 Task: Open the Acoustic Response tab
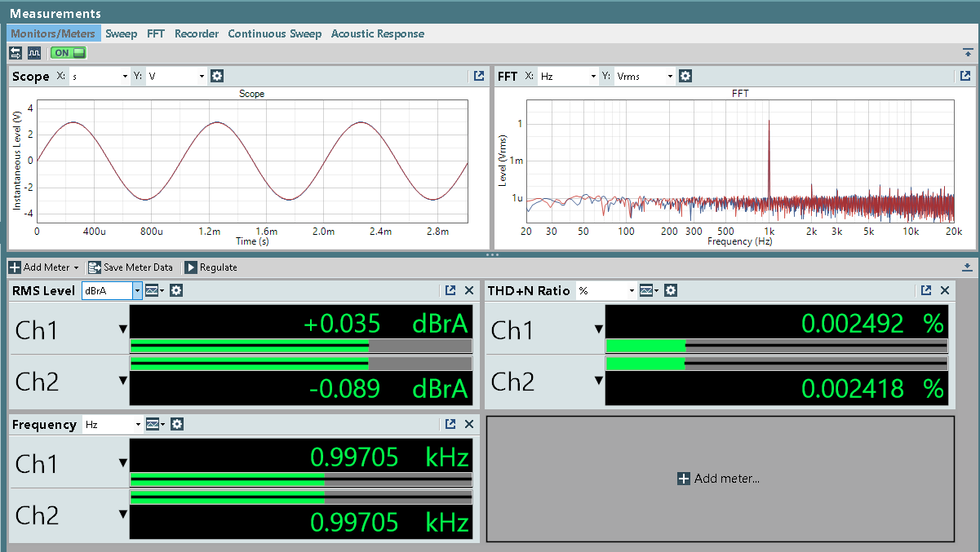click(x=378, y=33)
